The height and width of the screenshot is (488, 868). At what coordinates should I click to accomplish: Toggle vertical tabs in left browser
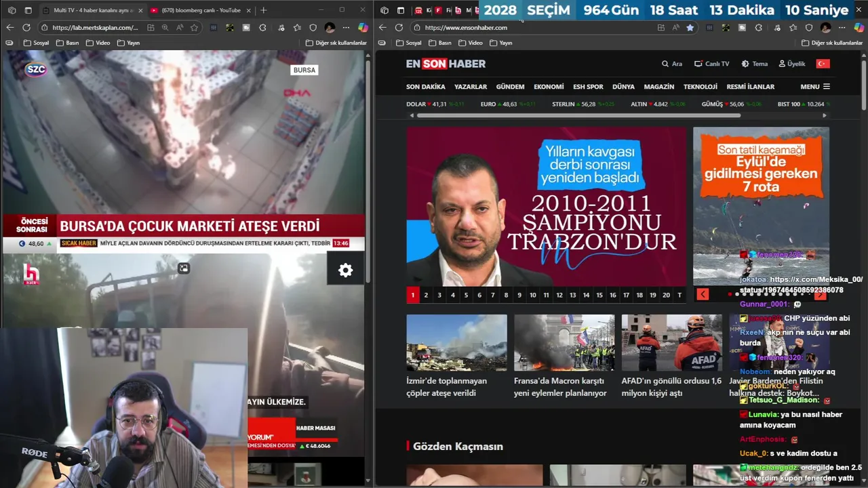(28, 10)
